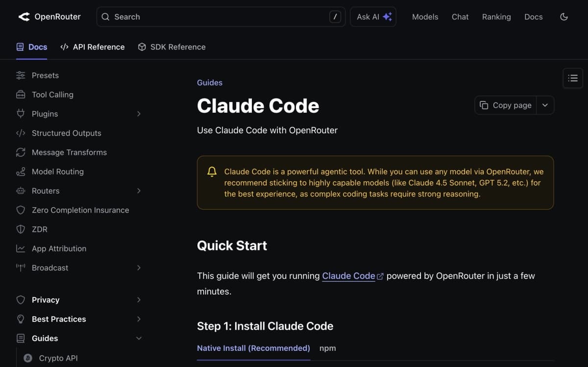Click the Model Routing branch icon
588x367 pixels.
tap(20, 171)
